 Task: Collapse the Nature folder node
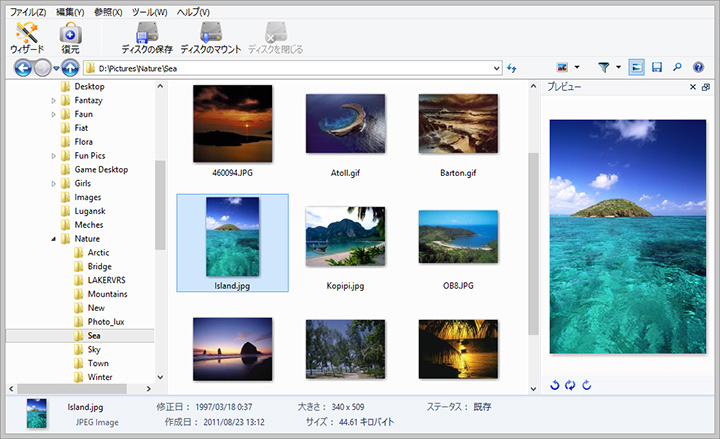tap(53, 239)
